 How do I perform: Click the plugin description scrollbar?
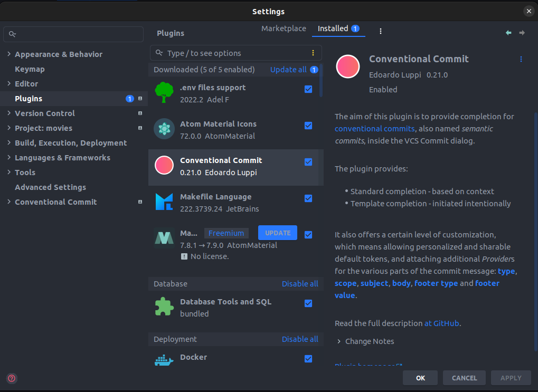pos(535,232)
